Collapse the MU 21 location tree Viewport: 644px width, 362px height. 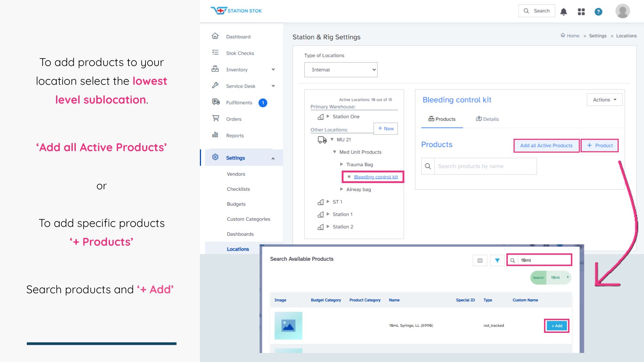click(332, 139)
